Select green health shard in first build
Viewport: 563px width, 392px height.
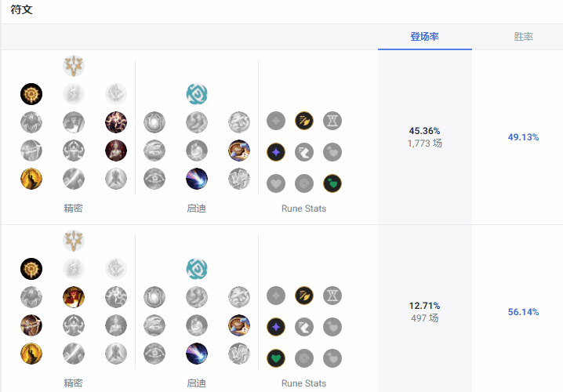pos(332,183)
